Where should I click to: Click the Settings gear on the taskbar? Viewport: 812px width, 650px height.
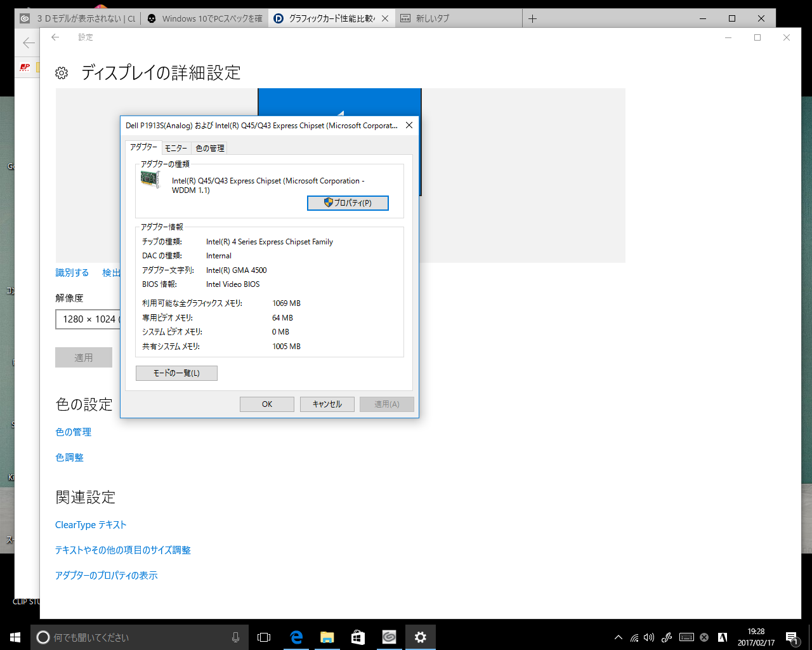tap(420, 637)
